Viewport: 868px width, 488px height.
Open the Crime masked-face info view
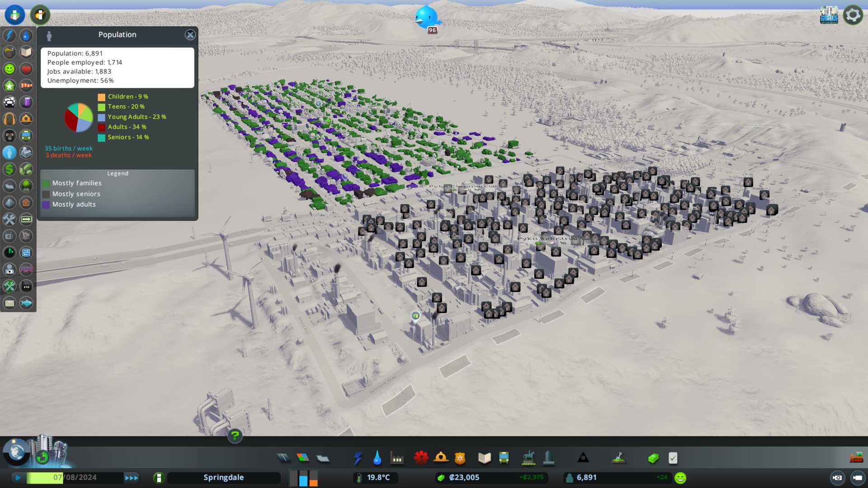point(9,136)
